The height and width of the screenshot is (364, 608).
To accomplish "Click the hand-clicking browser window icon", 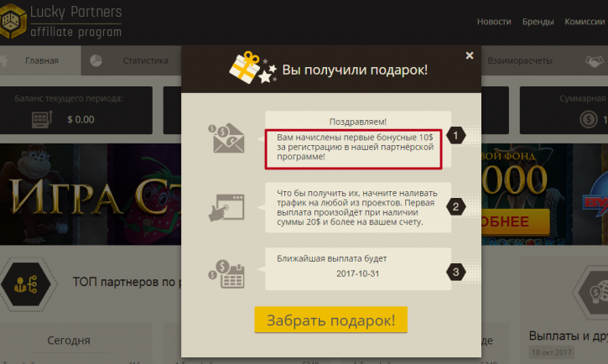I will tap(226, 207).
